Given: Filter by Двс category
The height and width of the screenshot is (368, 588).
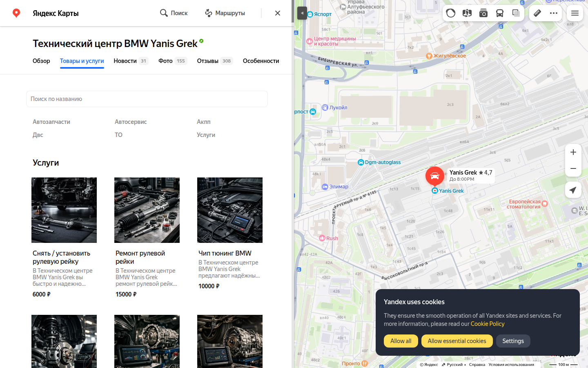Looking at the screenshot, I should click(38, 135).
